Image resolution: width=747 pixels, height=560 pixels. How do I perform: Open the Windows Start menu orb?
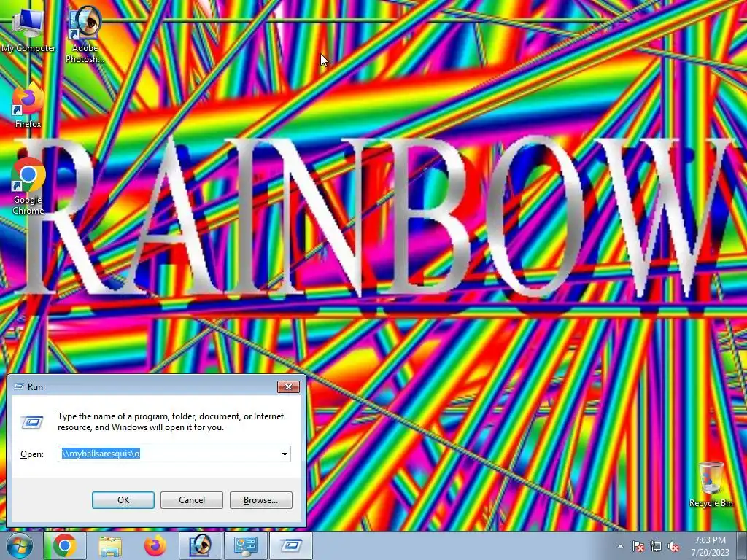click(x=20, y=545)
